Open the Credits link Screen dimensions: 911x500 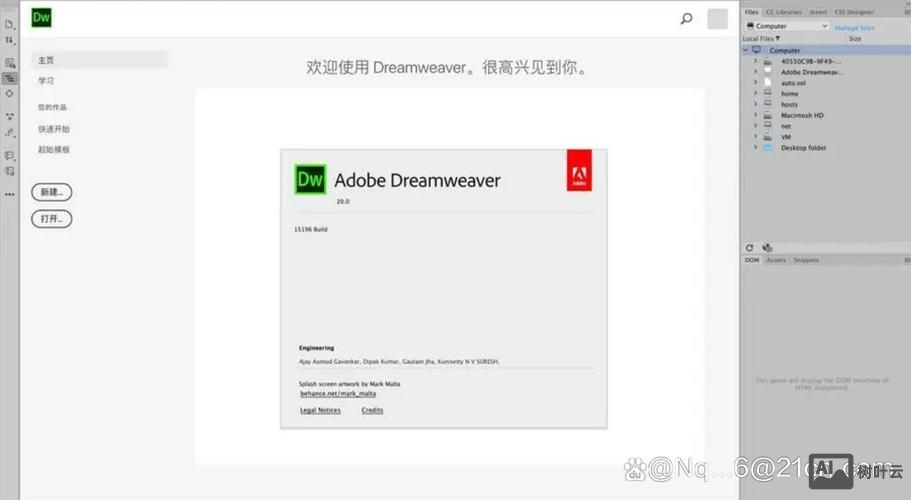pyautogui.click(x=372, y=410)
